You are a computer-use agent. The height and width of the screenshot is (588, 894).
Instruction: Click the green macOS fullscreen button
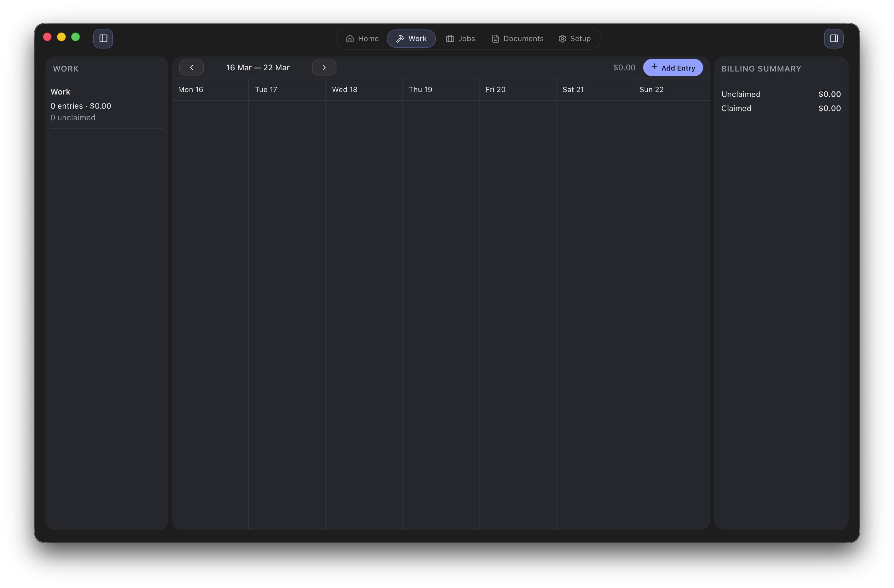(76, 37)
